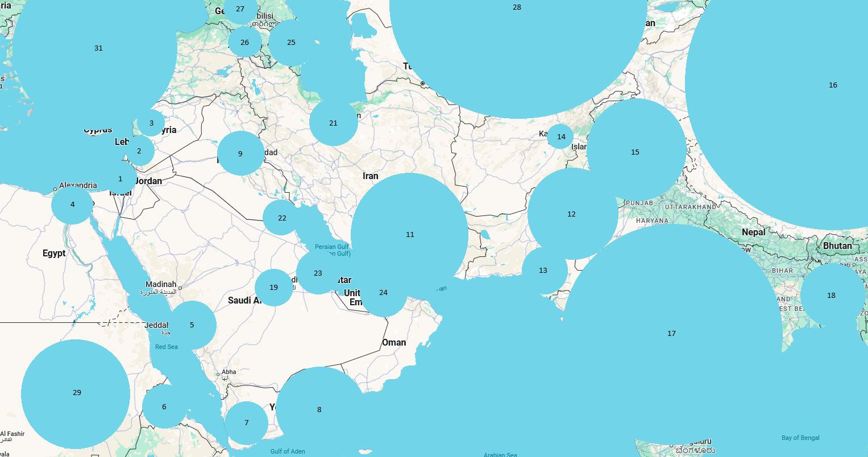
Task: Select the Oman country label
Action: (394, 342)
